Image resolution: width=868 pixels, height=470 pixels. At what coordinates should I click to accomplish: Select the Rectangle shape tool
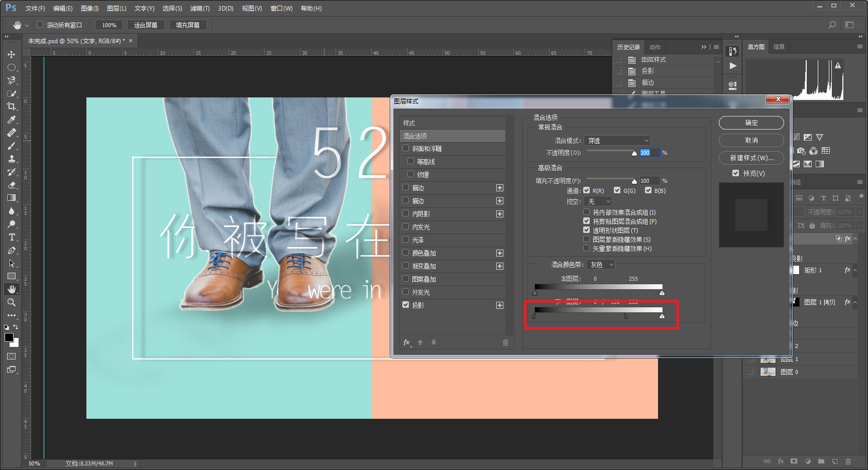[x=11, y=276]
